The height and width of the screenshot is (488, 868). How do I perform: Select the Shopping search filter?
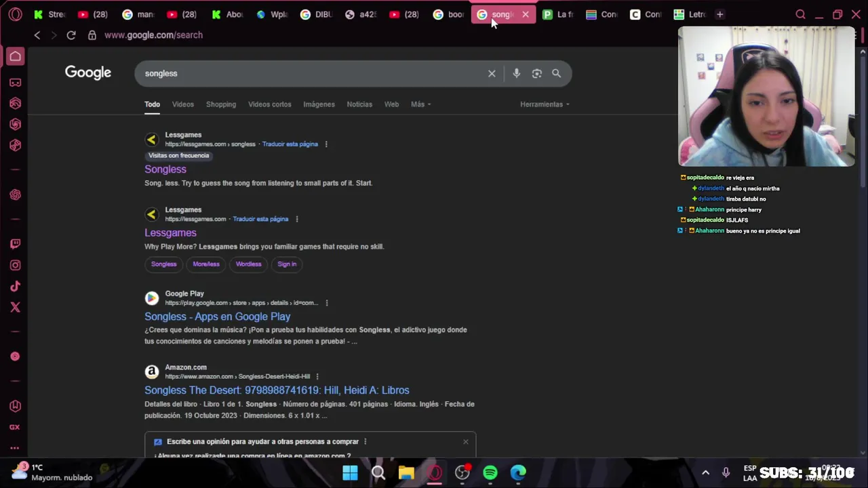pyautogui.click(x=221, y=104)
